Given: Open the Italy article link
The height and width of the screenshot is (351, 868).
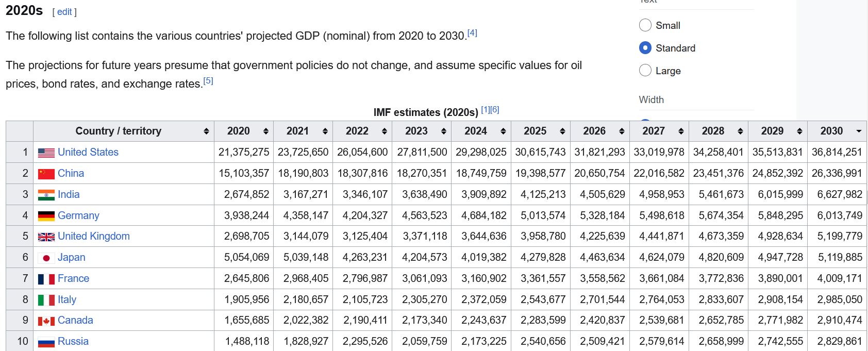Looking at the screenshot, I should click(67, 299).
